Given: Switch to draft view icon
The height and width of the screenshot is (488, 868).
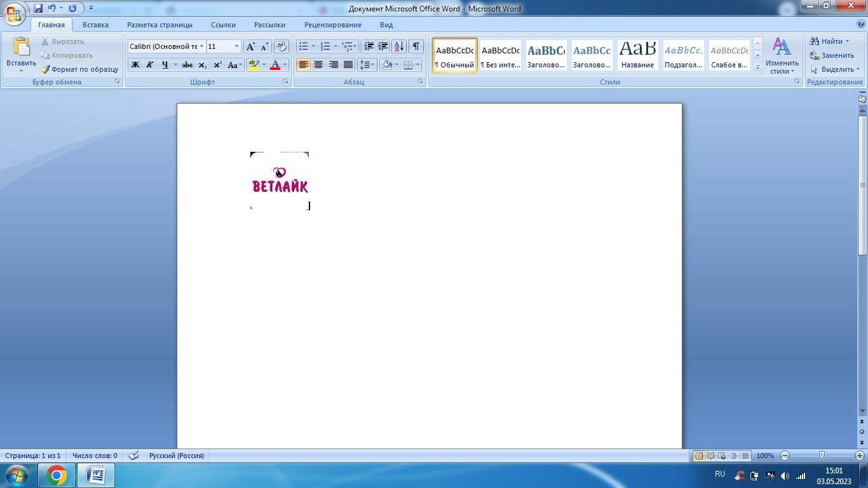Looking at the screenshot, I should click(745, 456).
